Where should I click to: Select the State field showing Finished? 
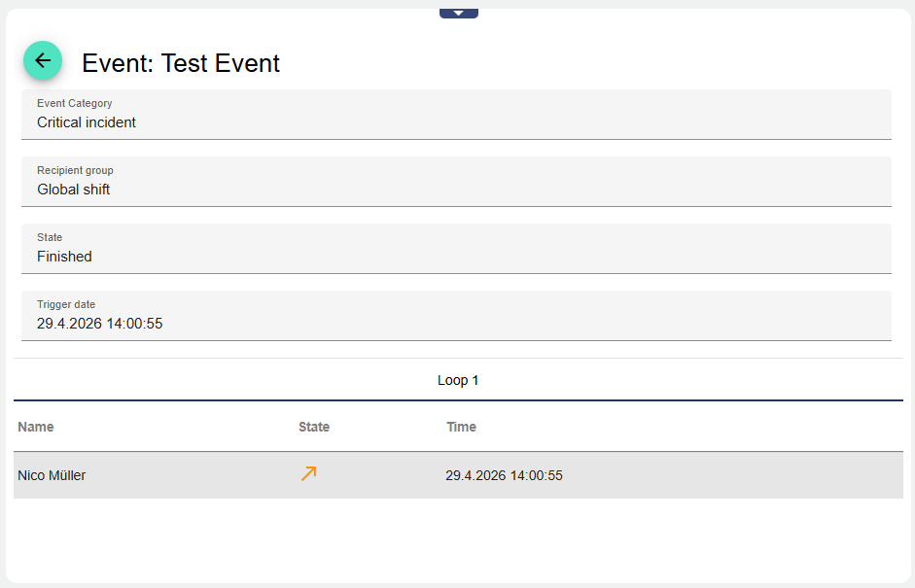pyautogui.click(x=456, y=249)
